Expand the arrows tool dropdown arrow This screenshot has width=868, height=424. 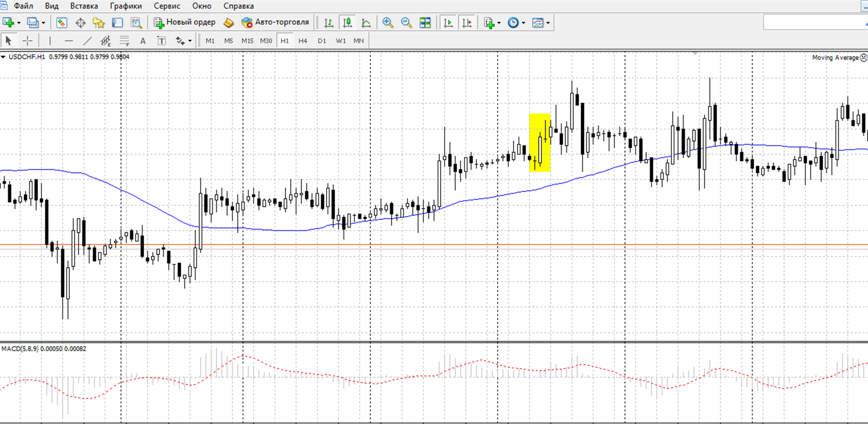(190, 41)
